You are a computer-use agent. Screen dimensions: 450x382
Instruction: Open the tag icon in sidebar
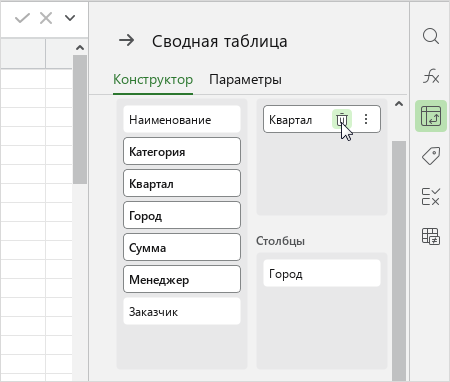pyautogui.click(x=431, y=156)
